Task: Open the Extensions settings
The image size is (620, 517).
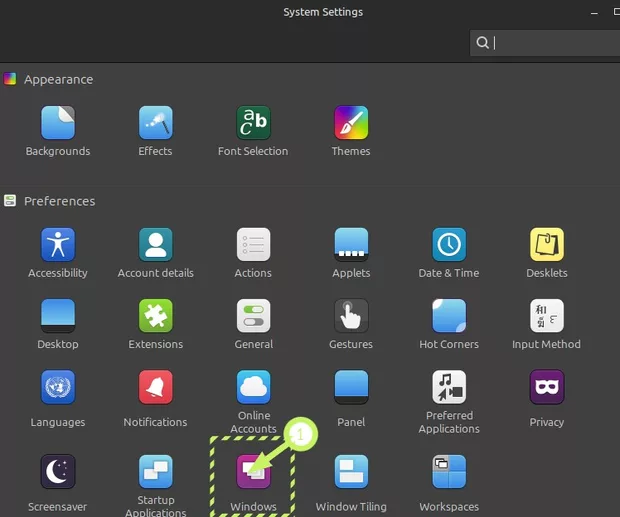Action: click(155, 317)
